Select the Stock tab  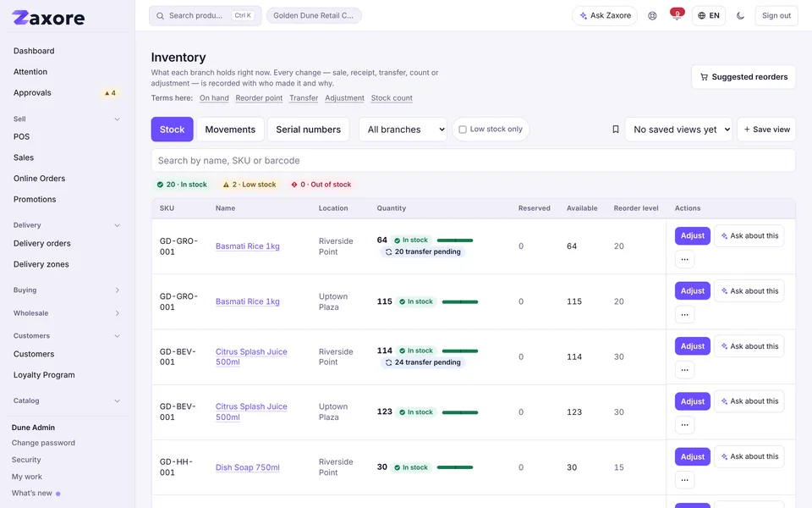[172, 130]
